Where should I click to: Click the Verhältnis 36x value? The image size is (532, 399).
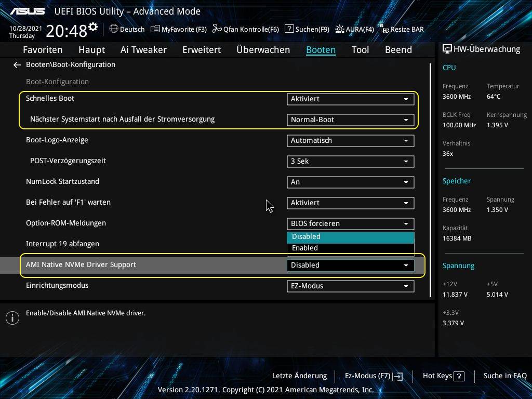tap(448, 154)
